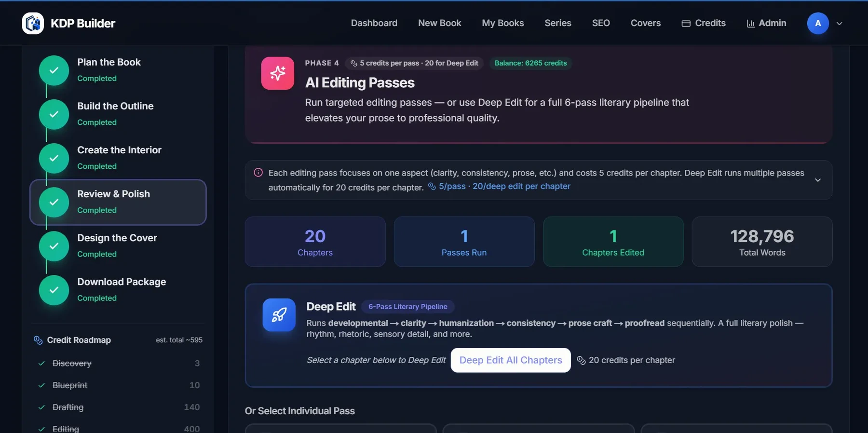The image size is (868, 433).
Task: Click the Credits card icon in navbar
Action: pyautogui.click(x=686, y=23)
